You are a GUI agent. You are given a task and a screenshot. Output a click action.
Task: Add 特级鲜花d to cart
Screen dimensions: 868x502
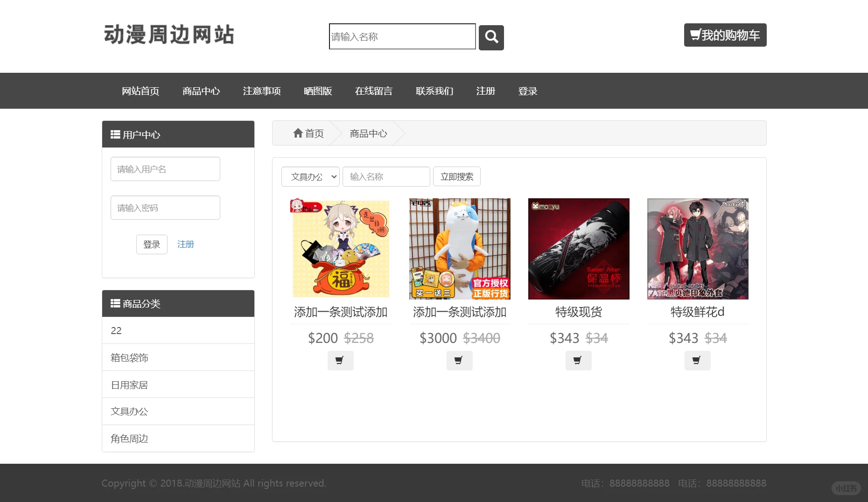(697, 360)
